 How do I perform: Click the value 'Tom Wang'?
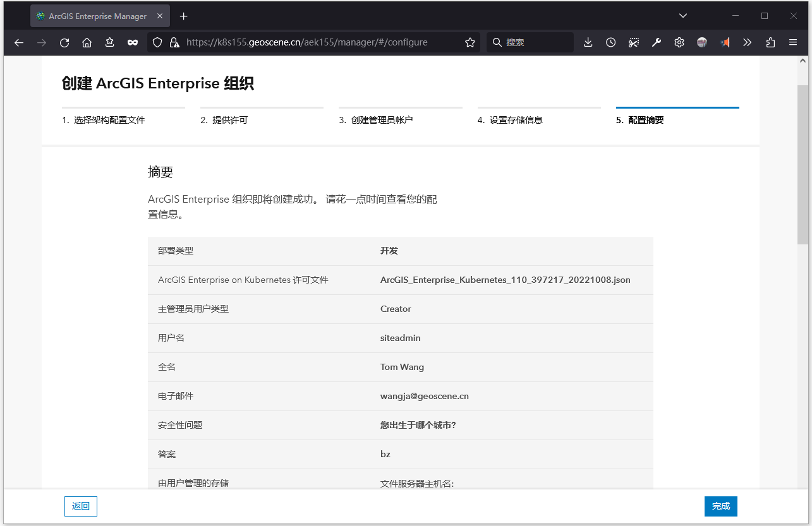point(402,367)
